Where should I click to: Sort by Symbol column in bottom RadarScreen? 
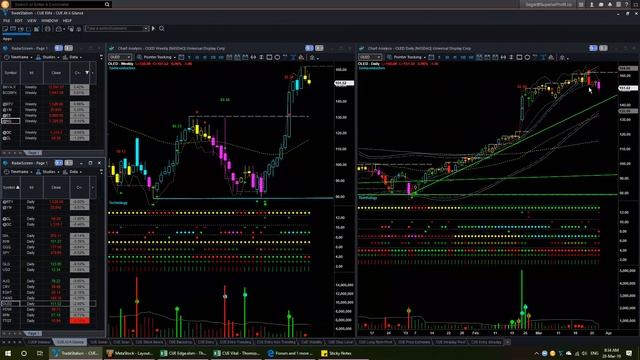coord(11,187)
